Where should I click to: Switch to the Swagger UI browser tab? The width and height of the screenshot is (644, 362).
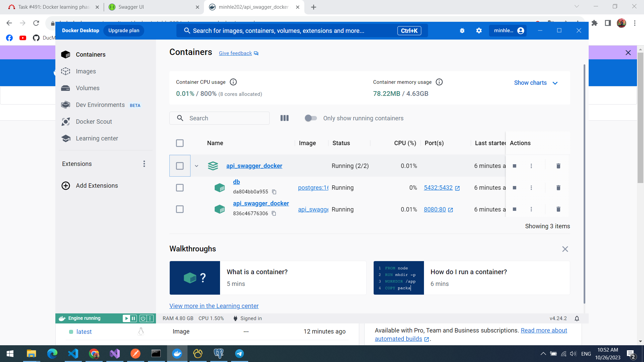point(131,7)
